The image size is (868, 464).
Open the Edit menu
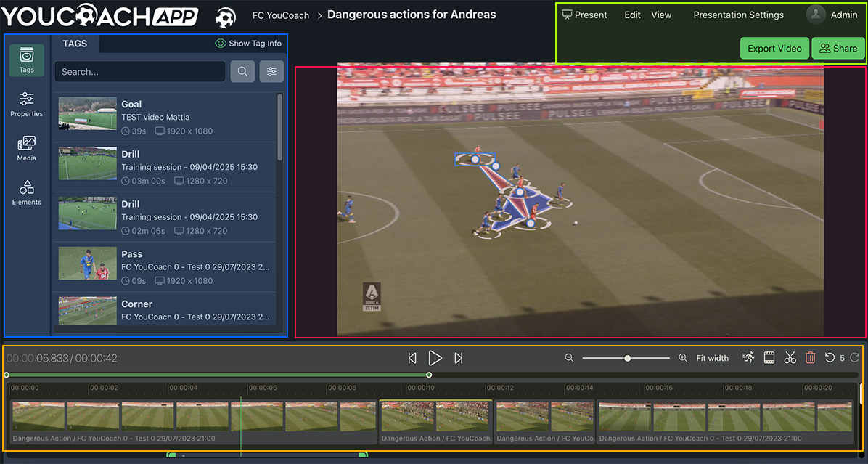(632, 15)
